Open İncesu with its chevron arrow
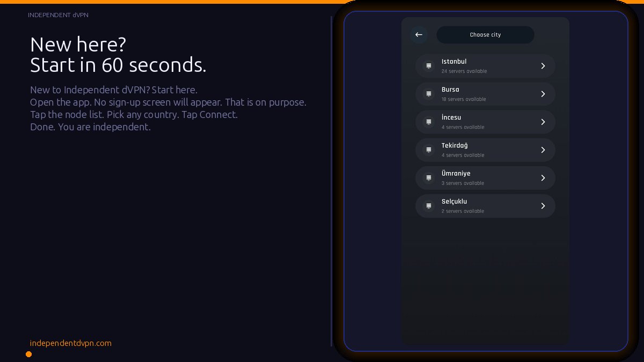Viewport: 644px width, 362px height. point(543,122)
